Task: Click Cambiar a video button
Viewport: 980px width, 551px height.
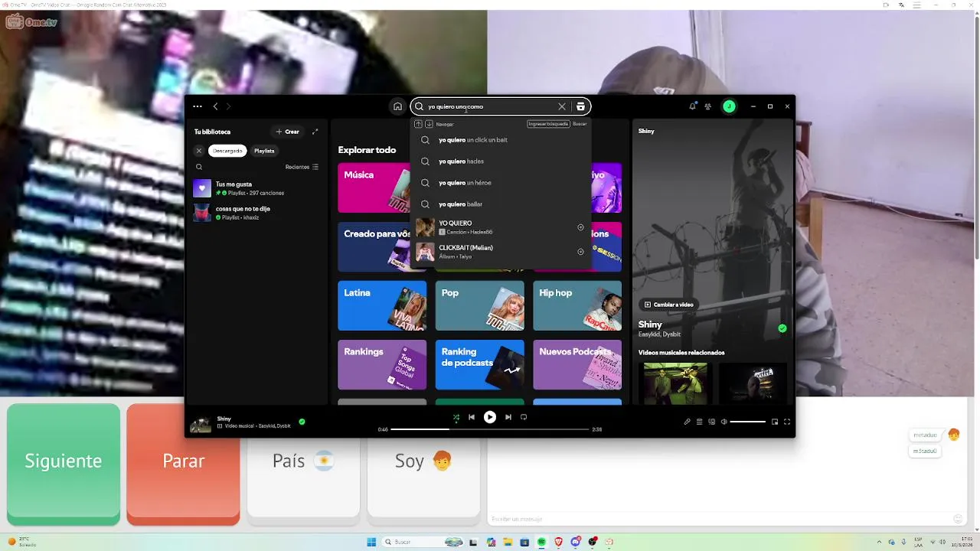Action: coord(669,305)
